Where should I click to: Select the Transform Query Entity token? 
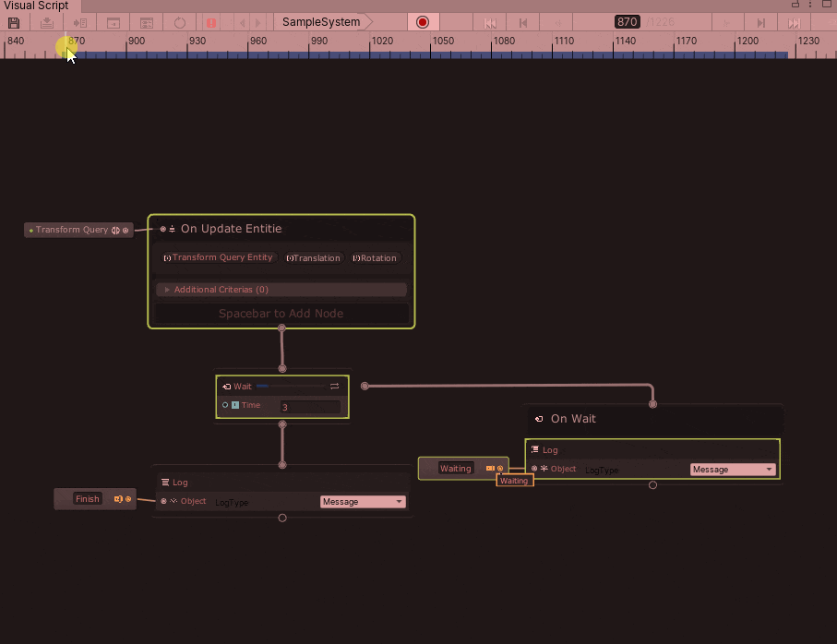pyautogui.click(x=220, y=257)
